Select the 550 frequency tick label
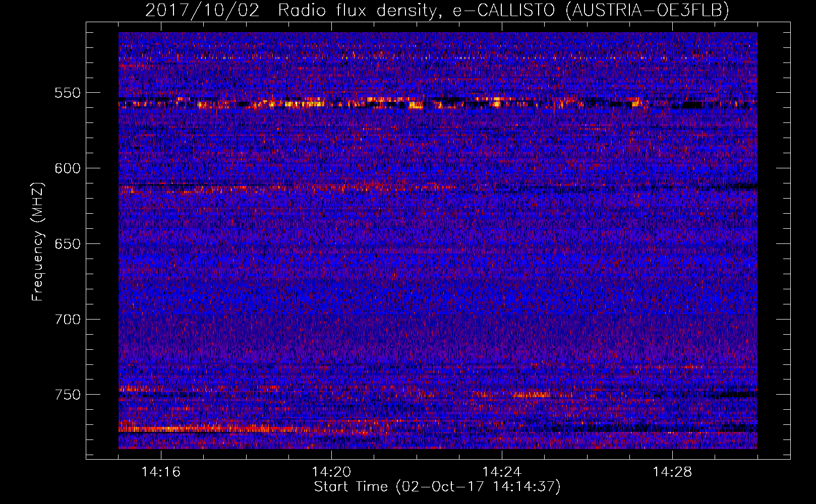The image size is (816, 504). [x=68, y=93]
